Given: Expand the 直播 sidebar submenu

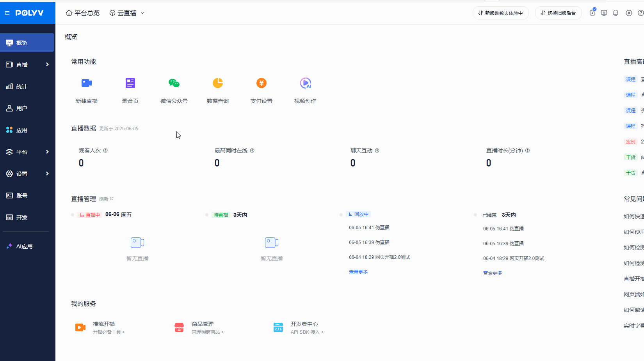Looking at the screenshot, I should pyautogui.click(x=47, y=64).
